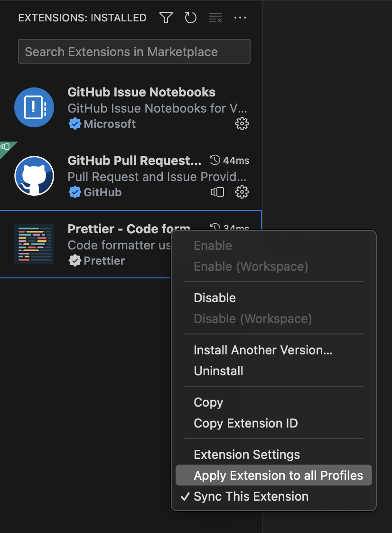Disable the Prettier extension
This screenshot has height=533, width=392.
[x=215, y=298]
